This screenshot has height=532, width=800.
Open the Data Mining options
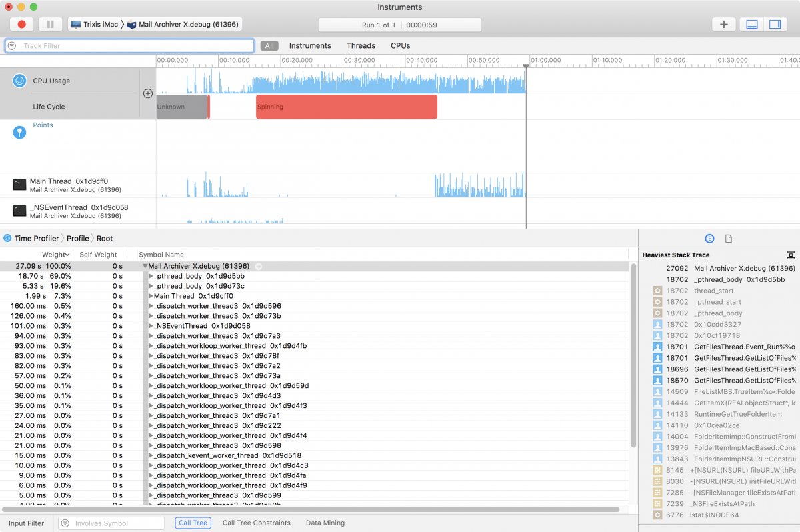pyautogui.click(x=325, y=523)
